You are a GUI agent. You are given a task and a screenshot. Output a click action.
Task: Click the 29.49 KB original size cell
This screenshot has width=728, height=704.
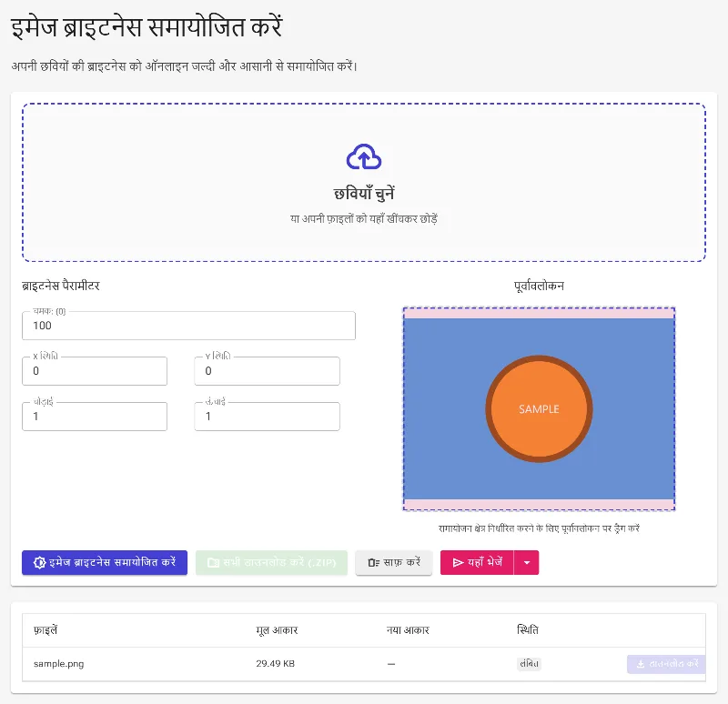276,664
